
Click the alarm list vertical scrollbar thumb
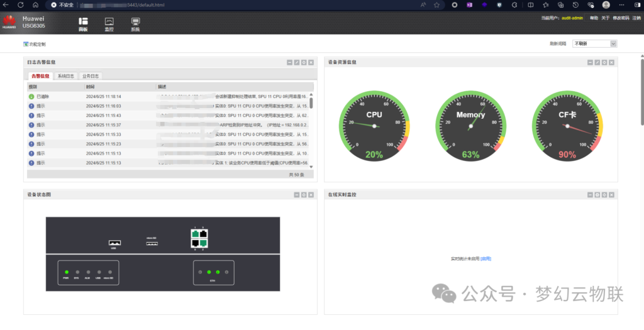311,102
